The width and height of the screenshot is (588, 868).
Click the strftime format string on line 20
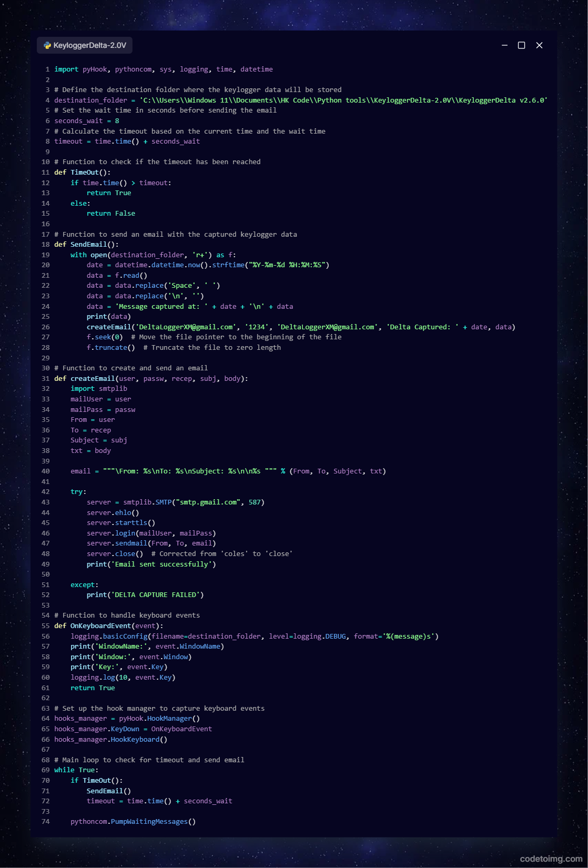point(287,265)
